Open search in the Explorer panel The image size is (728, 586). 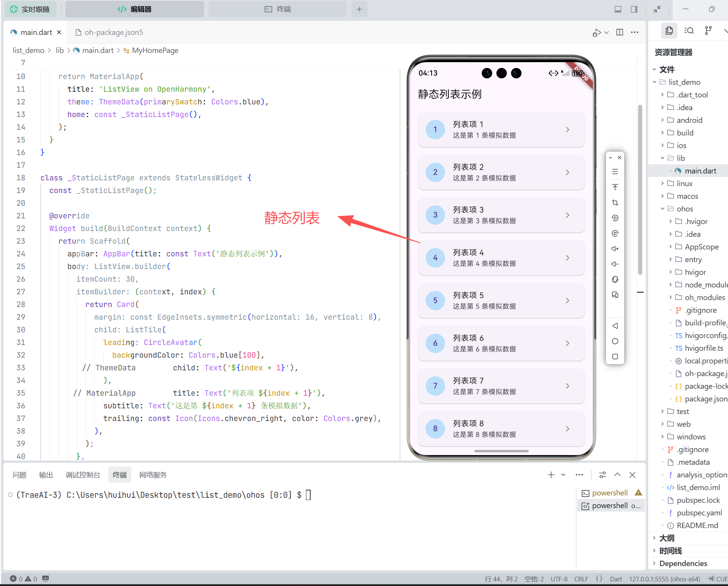click(689, 30)
